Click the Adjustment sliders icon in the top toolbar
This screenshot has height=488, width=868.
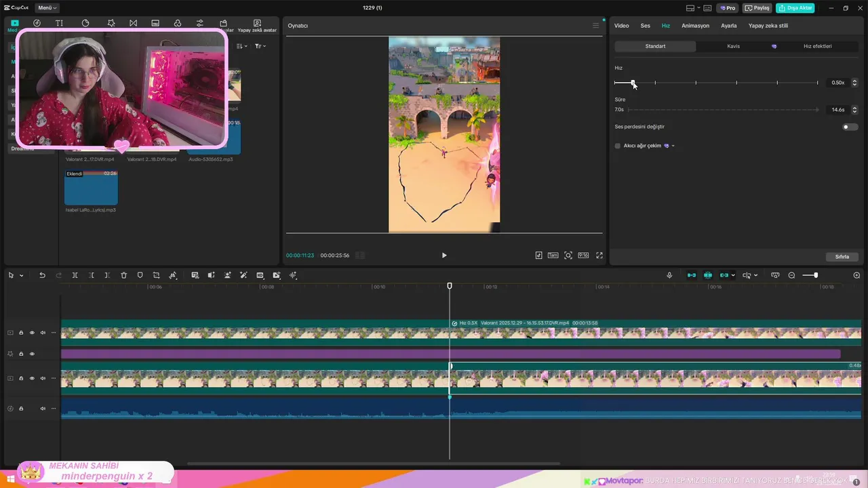pos(199,23)
